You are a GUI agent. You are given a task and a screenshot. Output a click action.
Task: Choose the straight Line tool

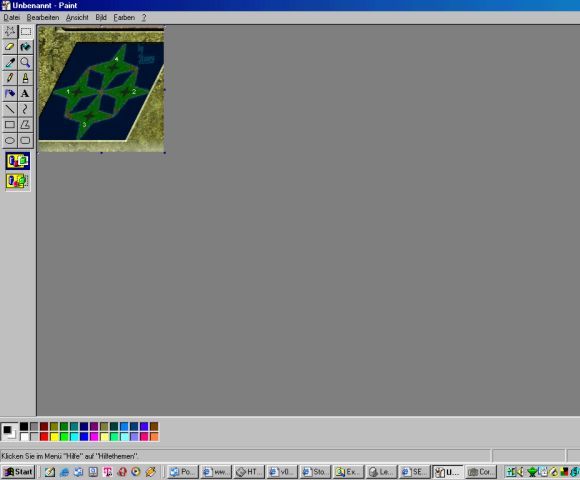point(10,109)
